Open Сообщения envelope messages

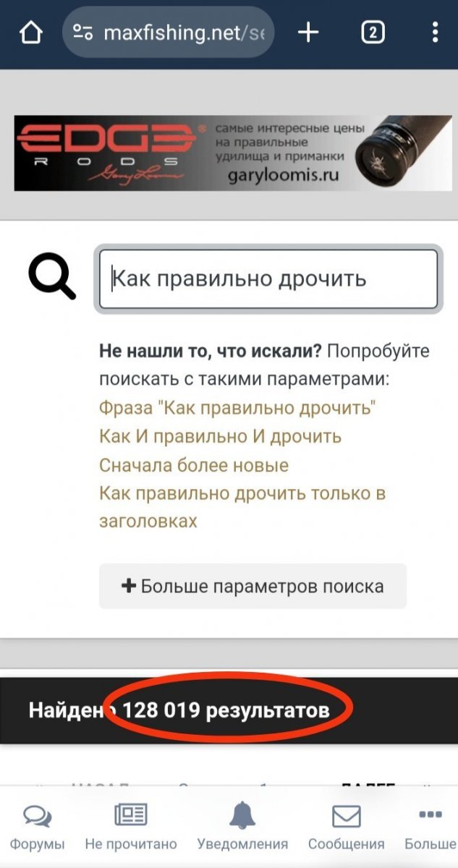(346, 827)
